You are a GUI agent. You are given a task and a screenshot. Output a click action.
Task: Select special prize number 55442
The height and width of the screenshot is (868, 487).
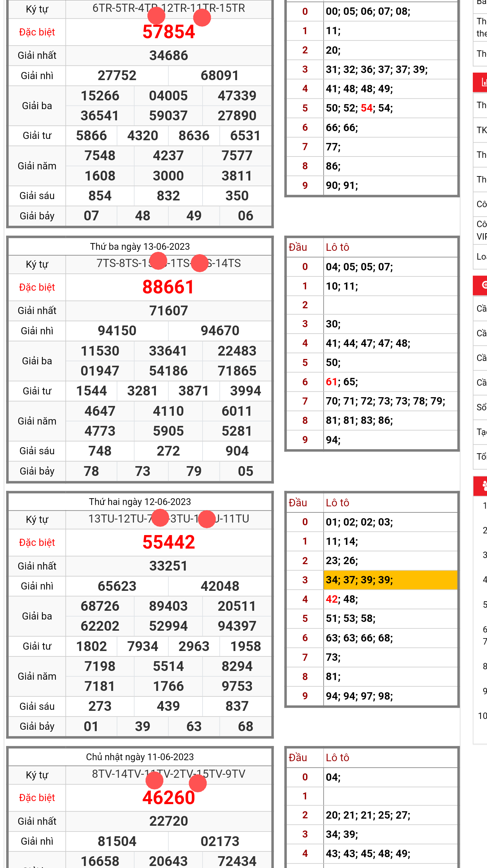(168, 542)
